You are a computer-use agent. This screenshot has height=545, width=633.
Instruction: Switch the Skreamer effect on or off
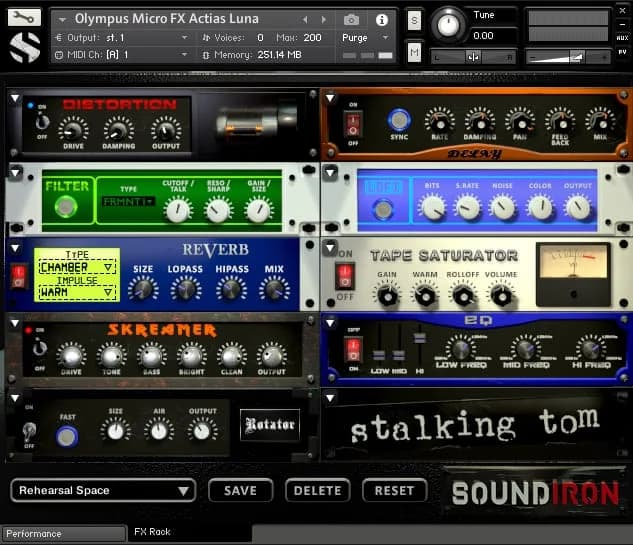(x=39, y=348)
